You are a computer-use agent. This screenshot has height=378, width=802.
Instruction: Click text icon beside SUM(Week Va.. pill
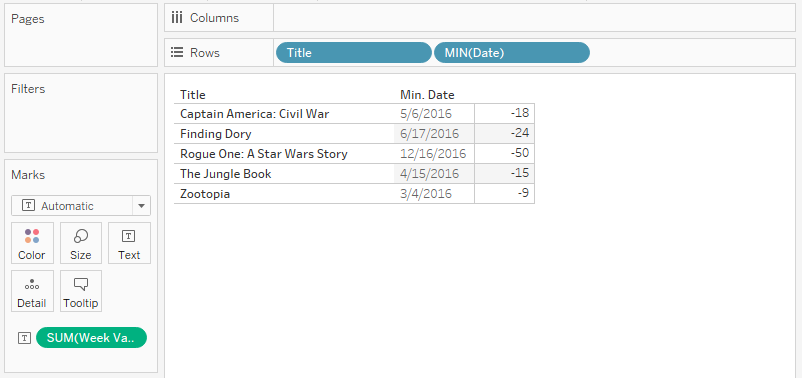coord(24,338)
